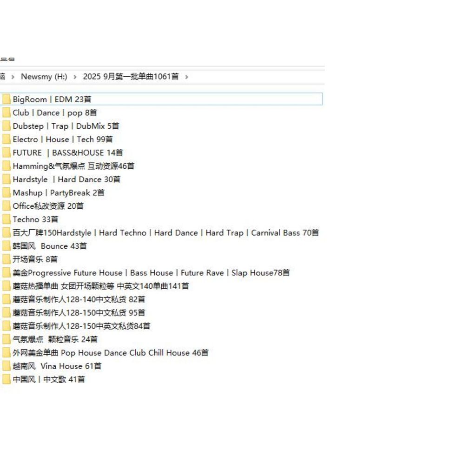Click the 中文私货 82首 folder icon
Image resolution: width=476 pixels, height=476 pixels.
pos(7,300)
